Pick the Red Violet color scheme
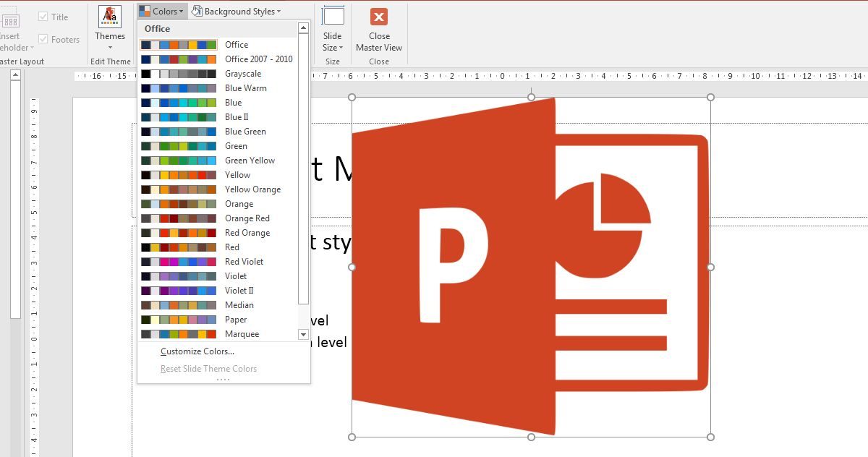The width and height of the screenshot is (868, 457). (244, 262)
